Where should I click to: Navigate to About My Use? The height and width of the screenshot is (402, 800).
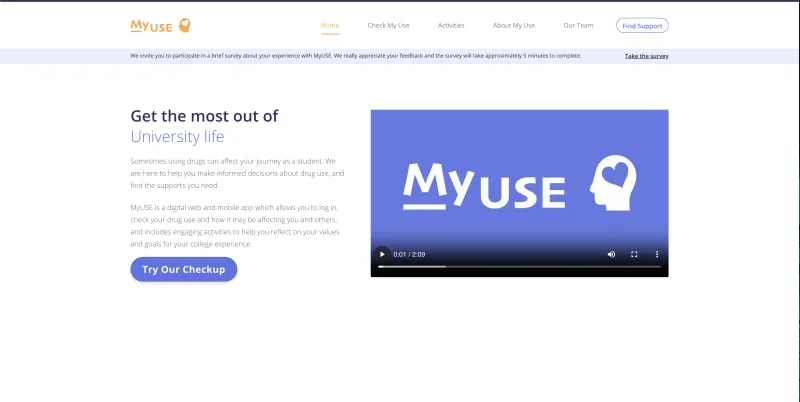tap(514, 26)
